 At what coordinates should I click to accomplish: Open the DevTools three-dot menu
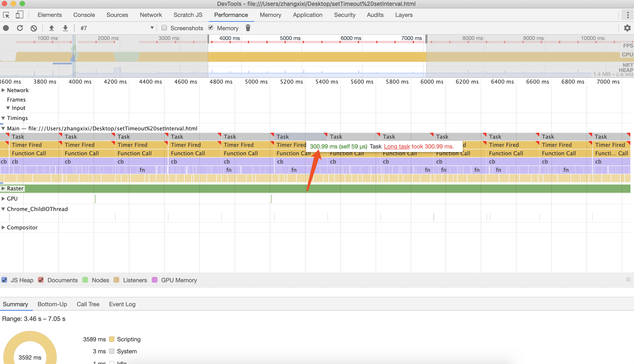click(628, 15)
